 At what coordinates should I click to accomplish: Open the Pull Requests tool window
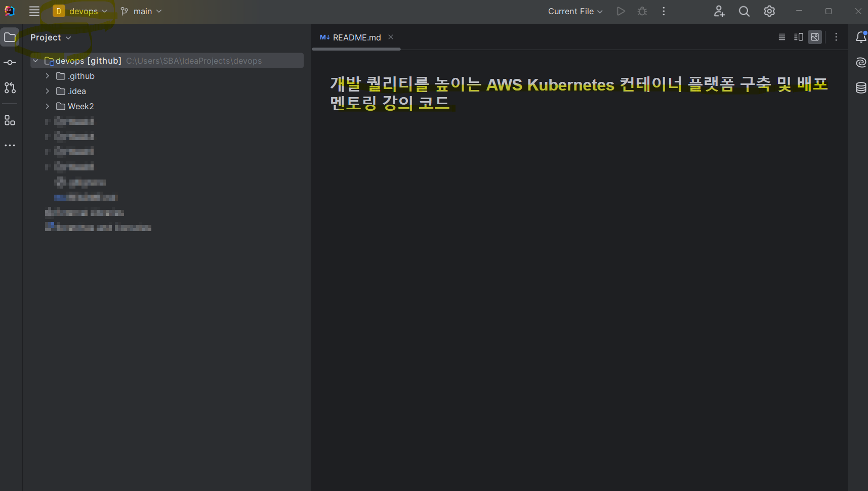pyautogui.click(x=10, y=87)
